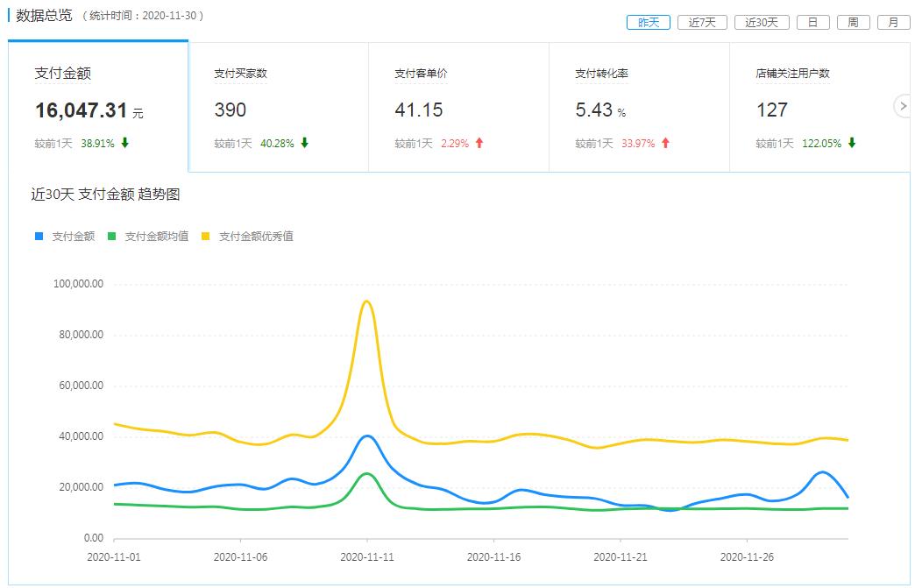The width and height of the screenshot is (915, 588).
Task: Open the 支付金额 metric card
Action: pyautogui.click(x=98, y=107)
